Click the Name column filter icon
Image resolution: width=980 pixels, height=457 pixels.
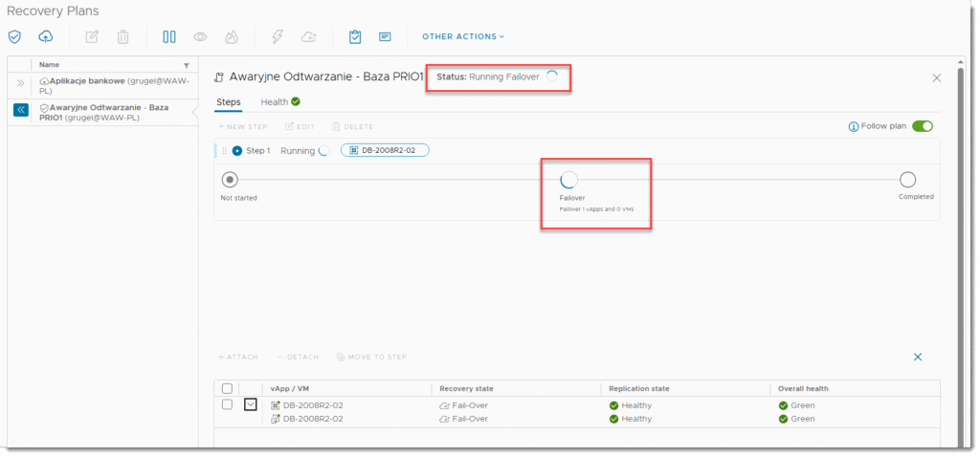[x=186, y=65]
